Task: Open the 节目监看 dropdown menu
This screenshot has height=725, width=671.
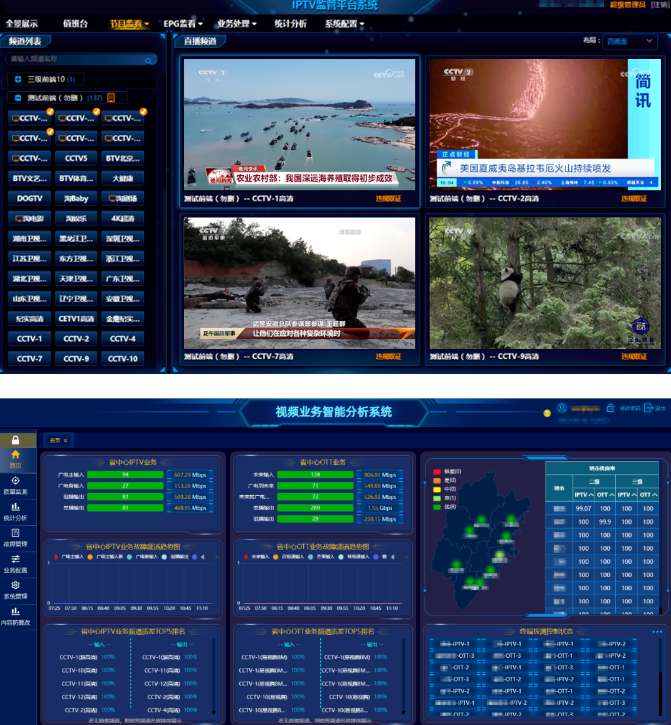Action: [x=129, y=24]
